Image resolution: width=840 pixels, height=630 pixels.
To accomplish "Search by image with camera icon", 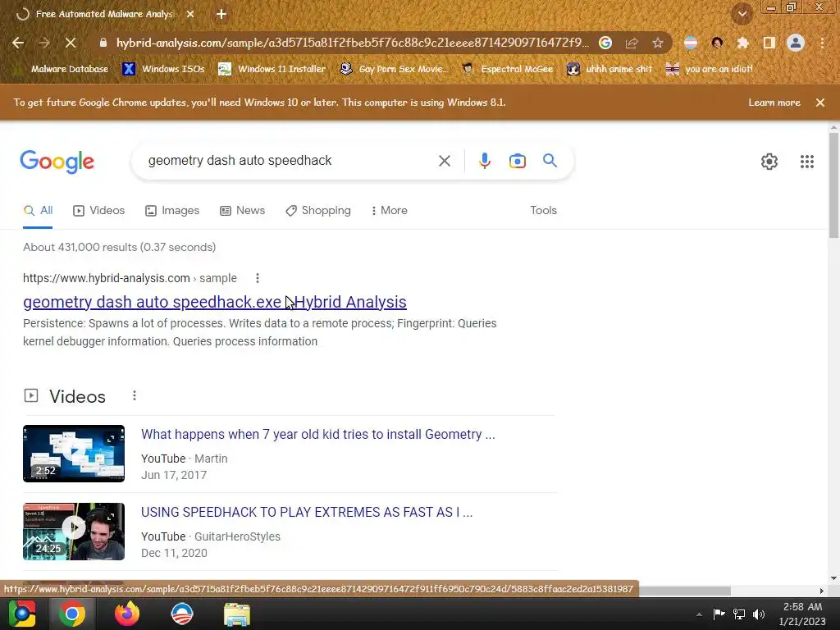I will pos(517,161).
